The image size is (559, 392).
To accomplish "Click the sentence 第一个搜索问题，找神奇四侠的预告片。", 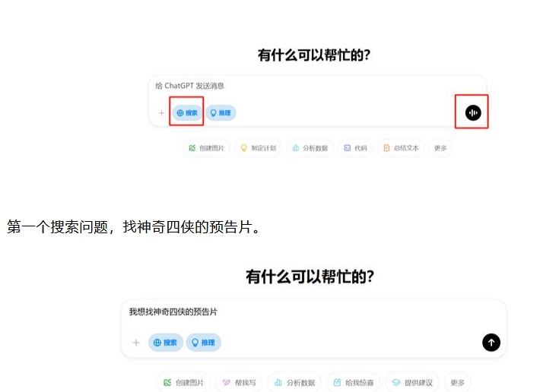I will (x=134, y=227).
